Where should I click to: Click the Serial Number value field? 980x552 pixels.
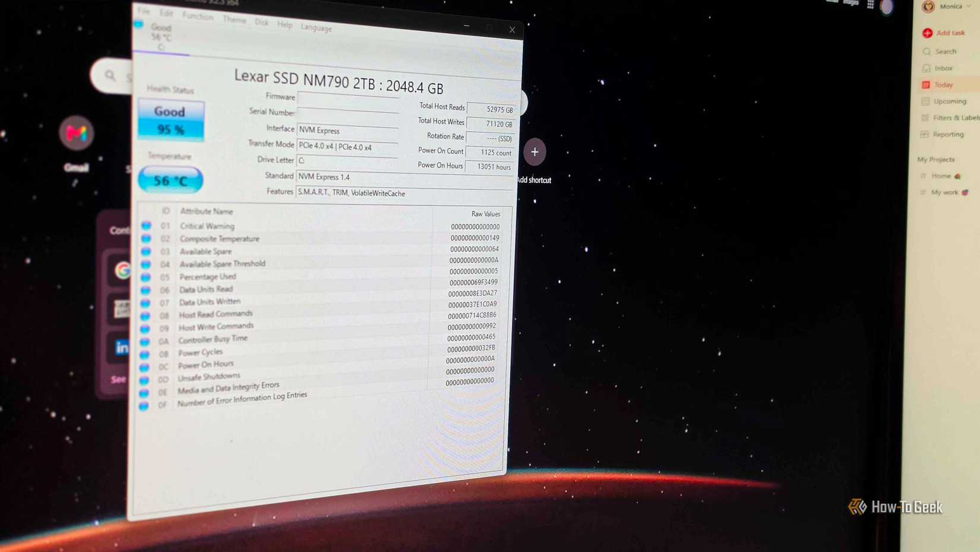[347, 113]
